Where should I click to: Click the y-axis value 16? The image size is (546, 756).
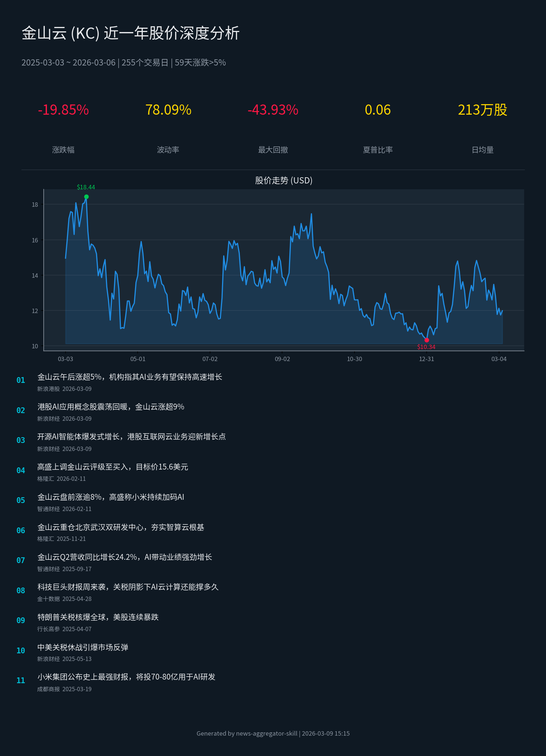(x=35, y=240)
